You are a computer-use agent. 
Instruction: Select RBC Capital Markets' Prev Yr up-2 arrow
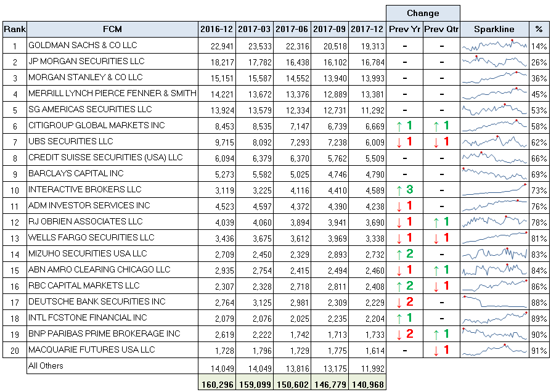pyautogui.click(x=404, y=286)
